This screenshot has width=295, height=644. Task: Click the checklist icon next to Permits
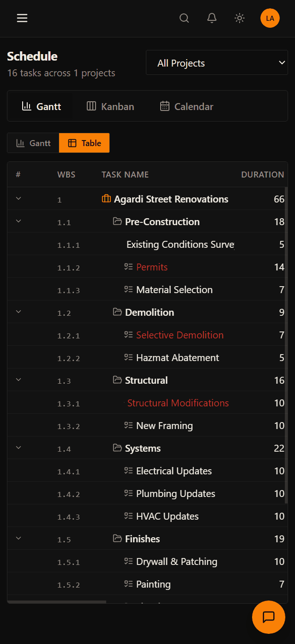click(x=128, y=266)
